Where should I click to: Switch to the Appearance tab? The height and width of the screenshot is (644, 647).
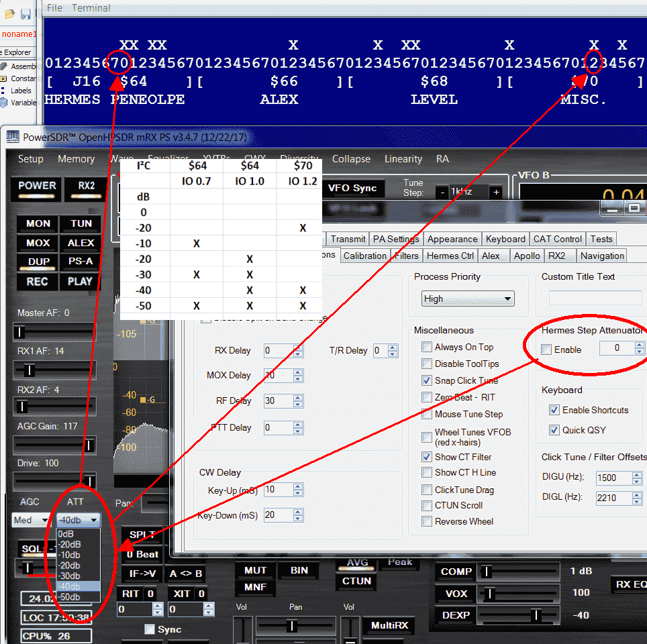click(x=452, y=239)
